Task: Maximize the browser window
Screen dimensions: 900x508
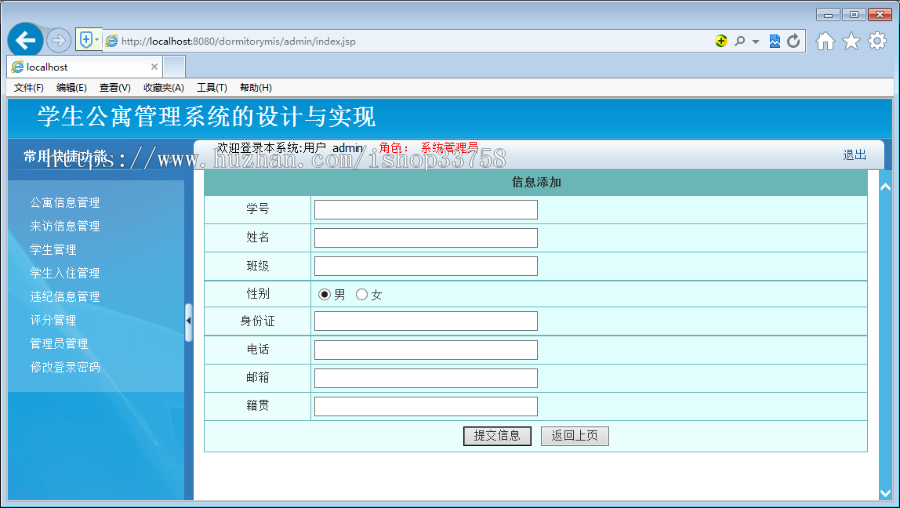Action: pos(854,14)
